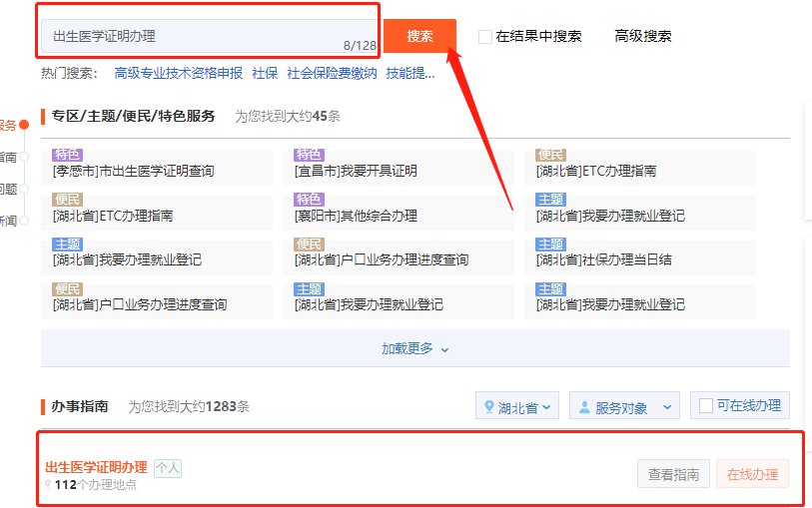Screen dimensions: 812x508
Task: Expand the 服务对象 filter dropdown
Action: point(624,407)
